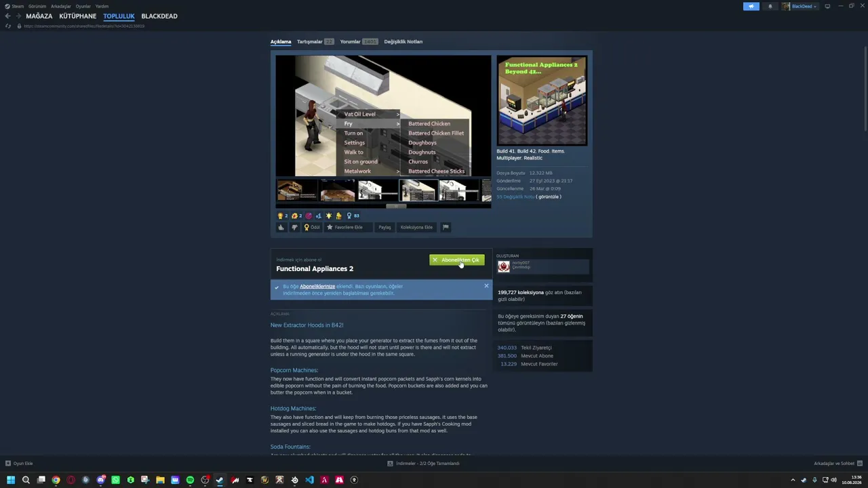
Task: Open the 55 Değişiklik Notu link
Action: (515, 197)
